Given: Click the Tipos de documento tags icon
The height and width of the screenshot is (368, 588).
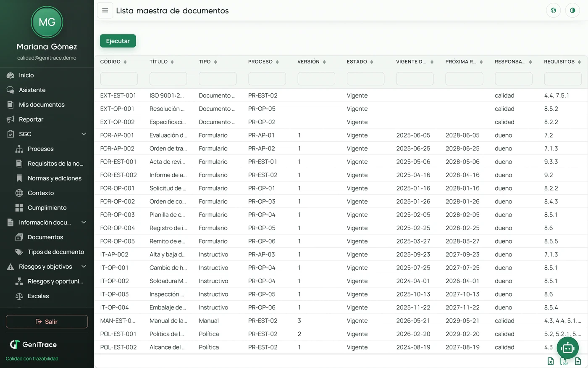Looking at the screenshot, I should click(x=19, y=252).
